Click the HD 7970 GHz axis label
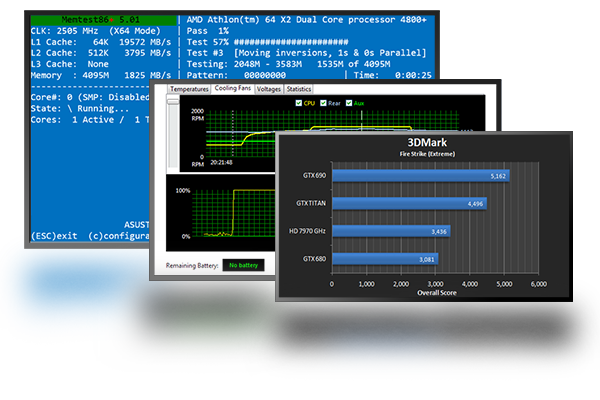 pos(307,231)
